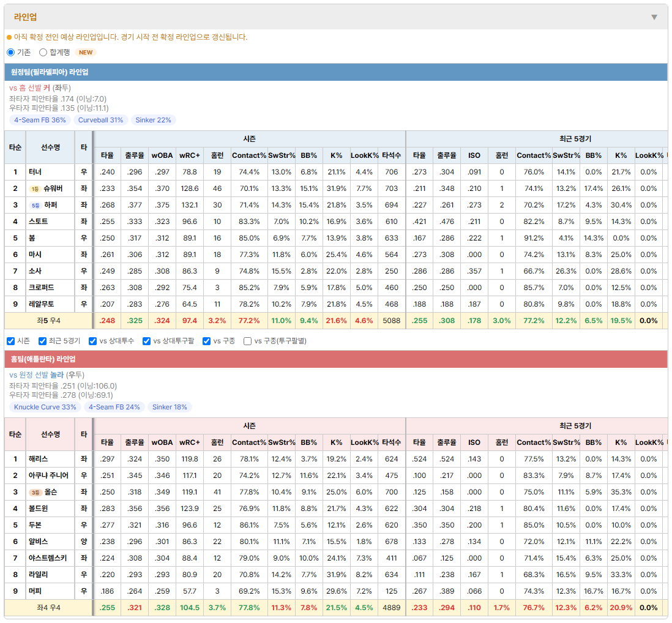The image size is (672, 623).
Task: Toggle the vs 구종 checkbox
Action: tap(207, 341)
